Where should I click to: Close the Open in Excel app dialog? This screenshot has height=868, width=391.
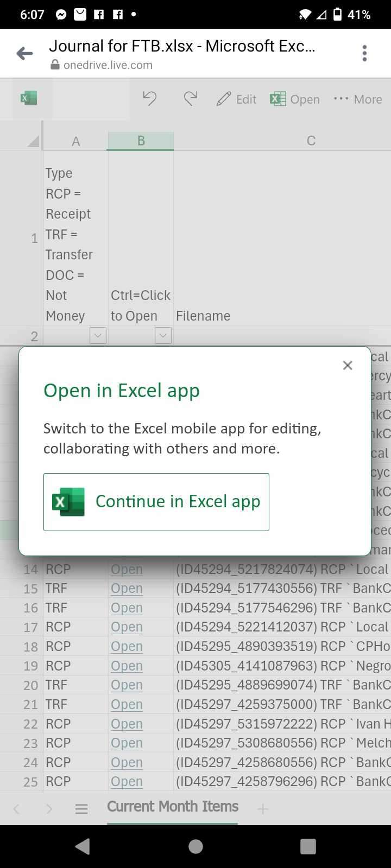pyautogui.click(x=348, y=365)
